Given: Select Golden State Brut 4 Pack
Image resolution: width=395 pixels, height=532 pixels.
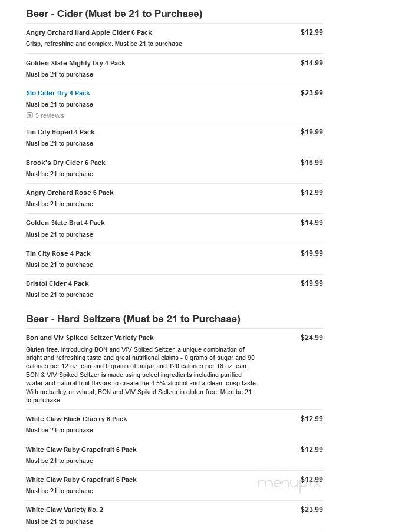Looking at the screenshot, I should click(x=65, y=223).
